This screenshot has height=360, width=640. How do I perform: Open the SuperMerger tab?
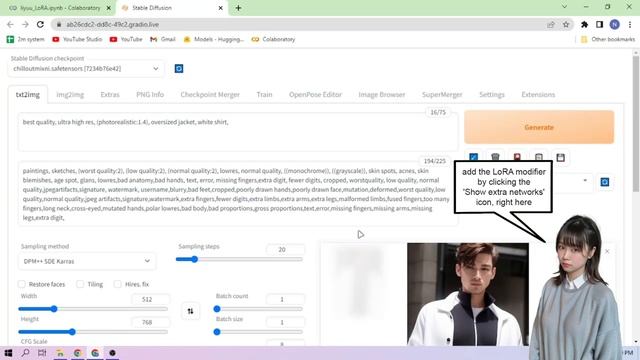click(x=442, y=94)
